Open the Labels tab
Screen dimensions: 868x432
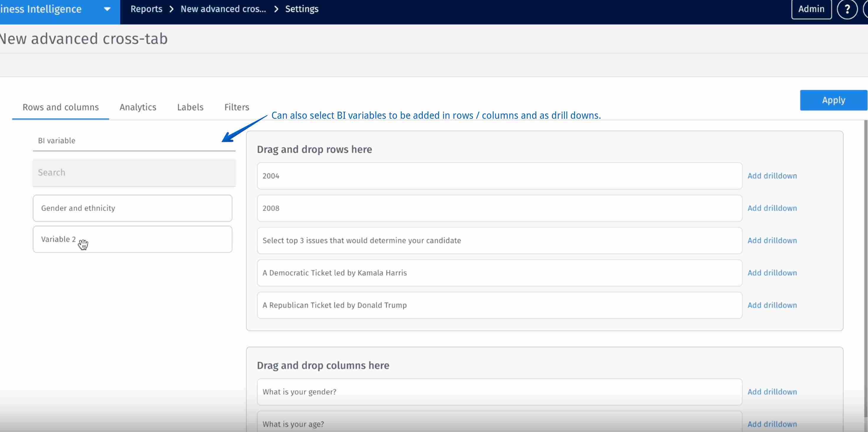(x=190, y=107)
